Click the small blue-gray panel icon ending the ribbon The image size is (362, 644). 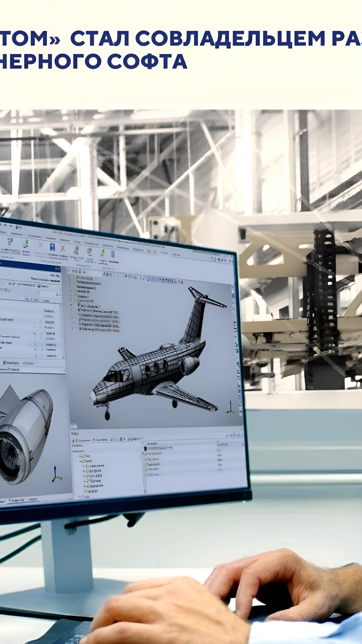click(x=113, y=254)
